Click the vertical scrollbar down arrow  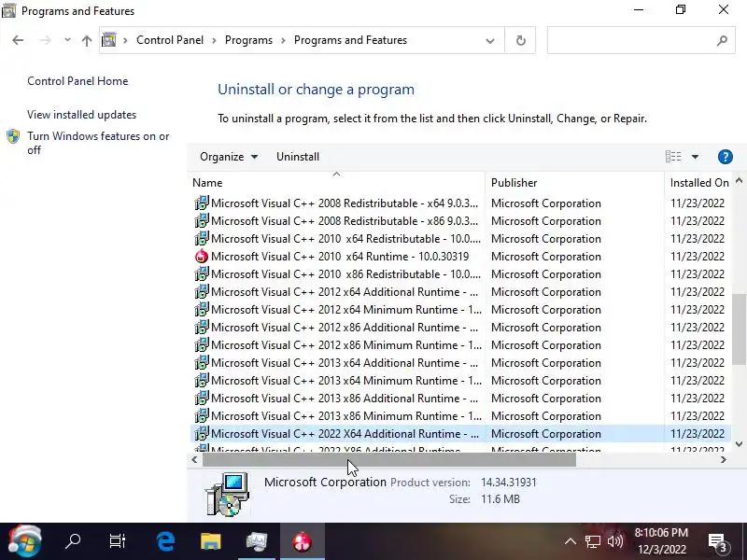[x=739, y=444]
